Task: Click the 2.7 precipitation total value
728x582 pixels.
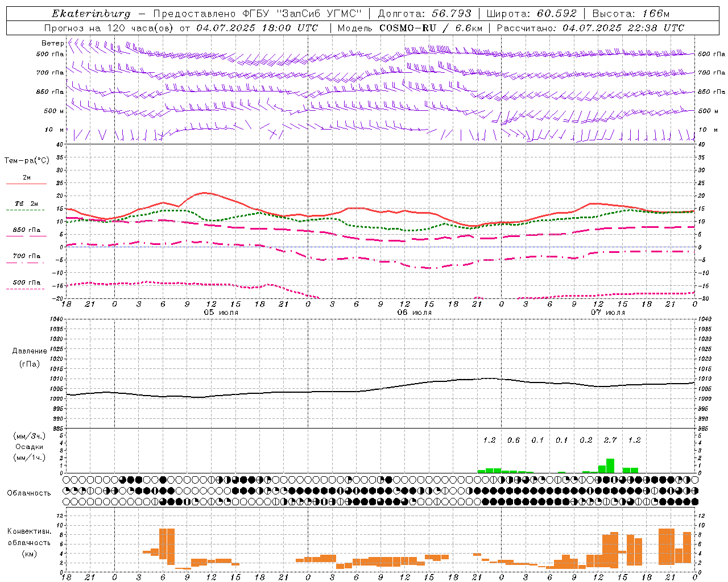Action: 610,440
